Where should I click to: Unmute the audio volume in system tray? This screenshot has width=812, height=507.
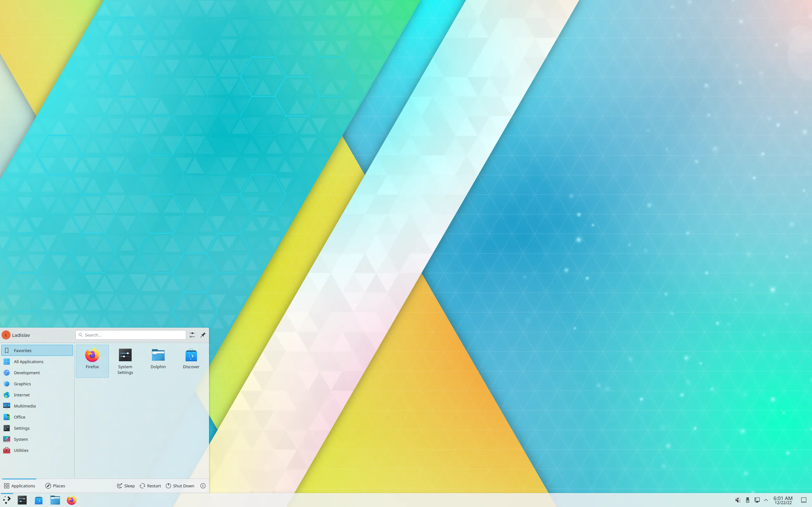point(738,500)
